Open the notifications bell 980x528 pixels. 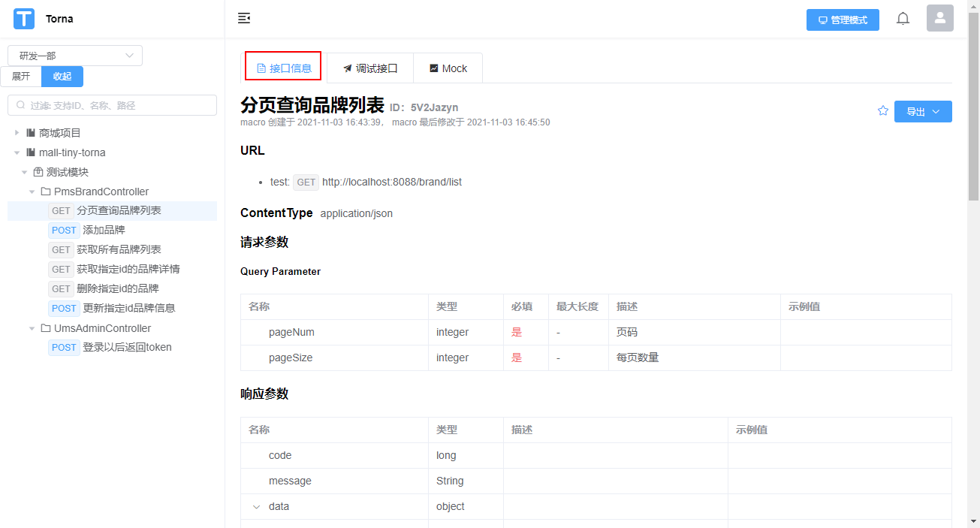[903, 19]
